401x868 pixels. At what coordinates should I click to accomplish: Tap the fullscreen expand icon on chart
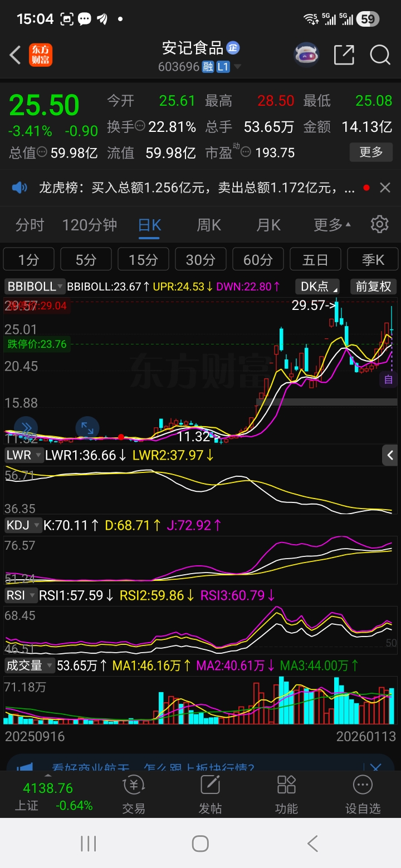87,427
